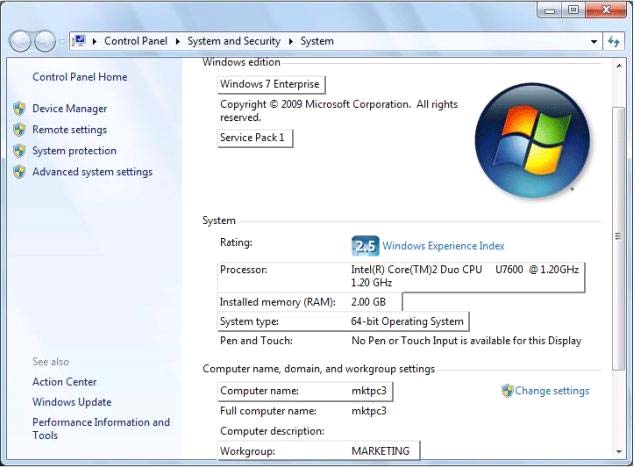The height and width of the screenshot is (468, 635).
Task: Select System breadcrumb item
Action: (317, 41)
